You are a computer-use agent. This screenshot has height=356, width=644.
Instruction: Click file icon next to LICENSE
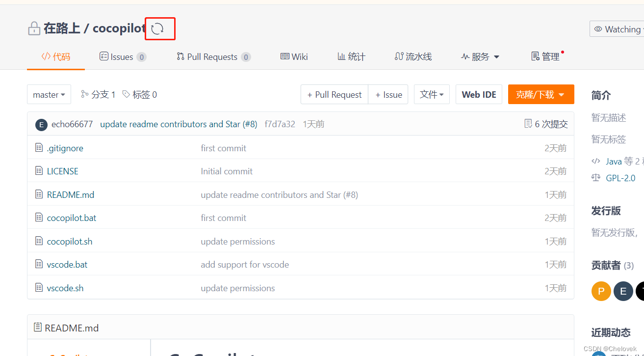(39, 171)
